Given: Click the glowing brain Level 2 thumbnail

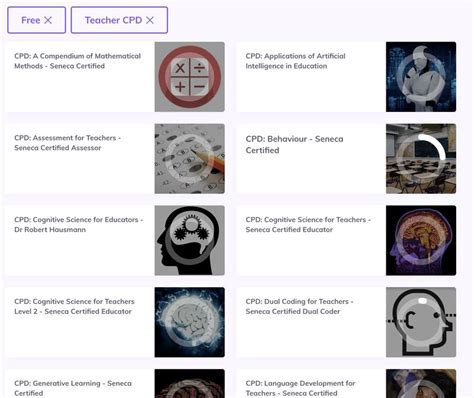Looking at the screenshot, I should pos(190,322).
